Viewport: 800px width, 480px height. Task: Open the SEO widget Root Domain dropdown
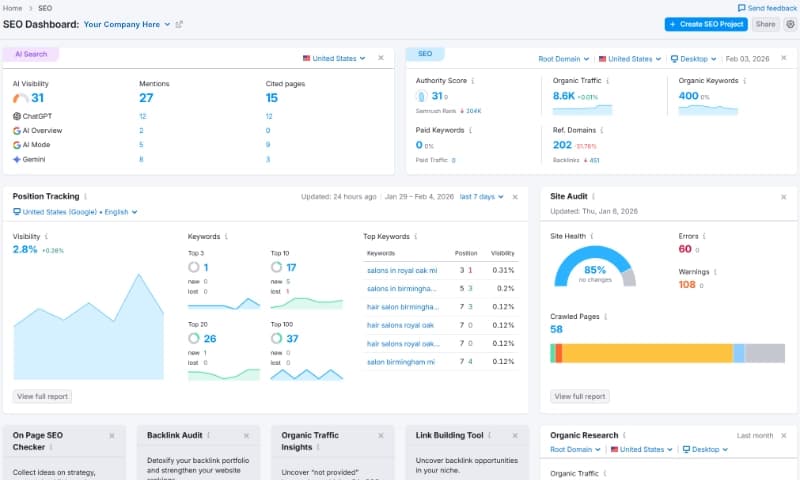point(564,59)
